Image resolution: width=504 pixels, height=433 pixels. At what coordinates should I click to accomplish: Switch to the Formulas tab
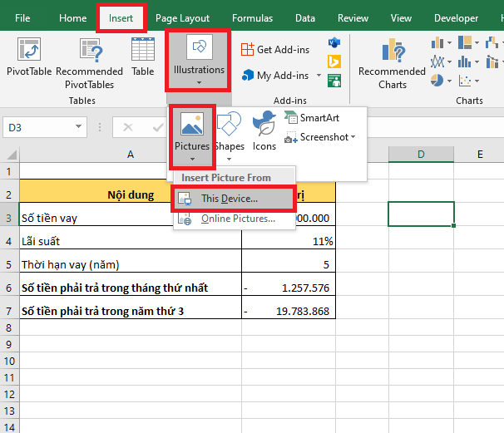pos(252,17)
